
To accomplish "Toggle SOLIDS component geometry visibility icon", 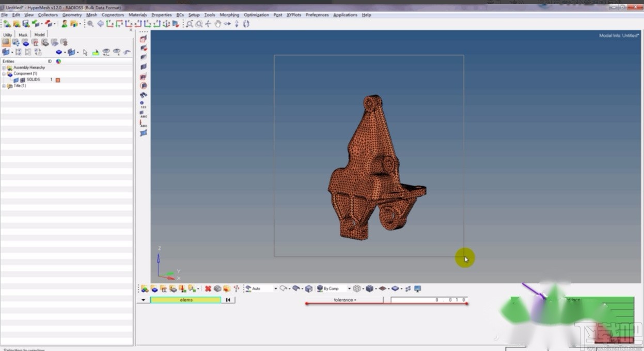I will point(16,80).
